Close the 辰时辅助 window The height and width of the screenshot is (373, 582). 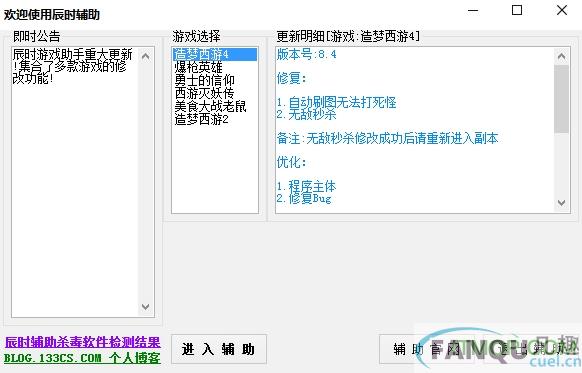point(562,10)
